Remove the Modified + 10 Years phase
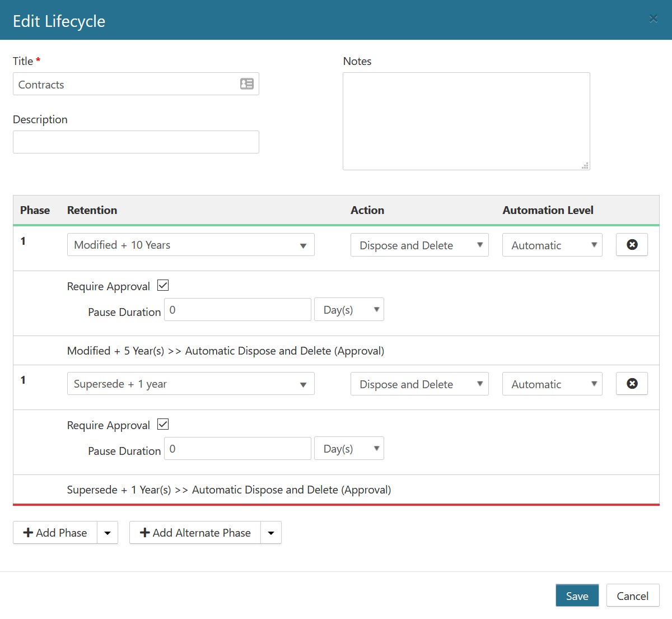The image size is (672, 619). click(x=632, y=245)
